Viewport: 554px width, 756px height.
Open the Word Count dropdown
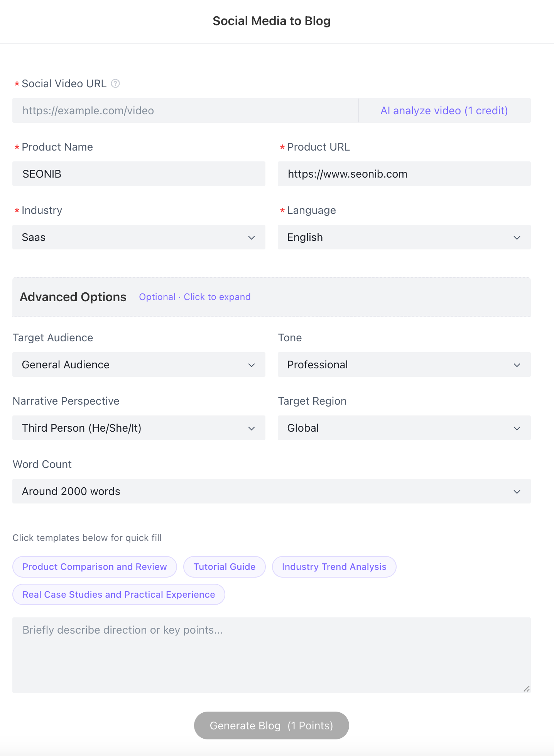[x=271, y=492]
